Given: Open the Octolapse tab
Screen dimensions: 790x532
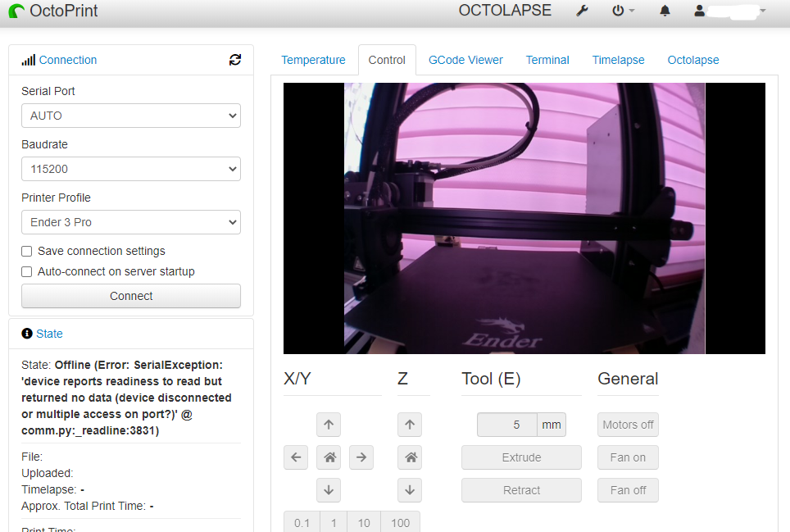Looking at the screenshot, I should pyautogui.click(x=693, y=60).
